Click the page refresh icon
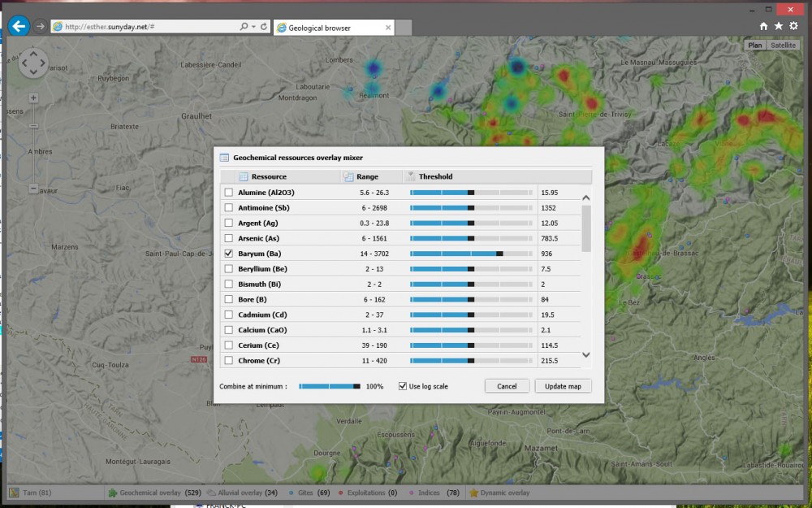The height and width of the screenshot is (508, 812). 264,27
